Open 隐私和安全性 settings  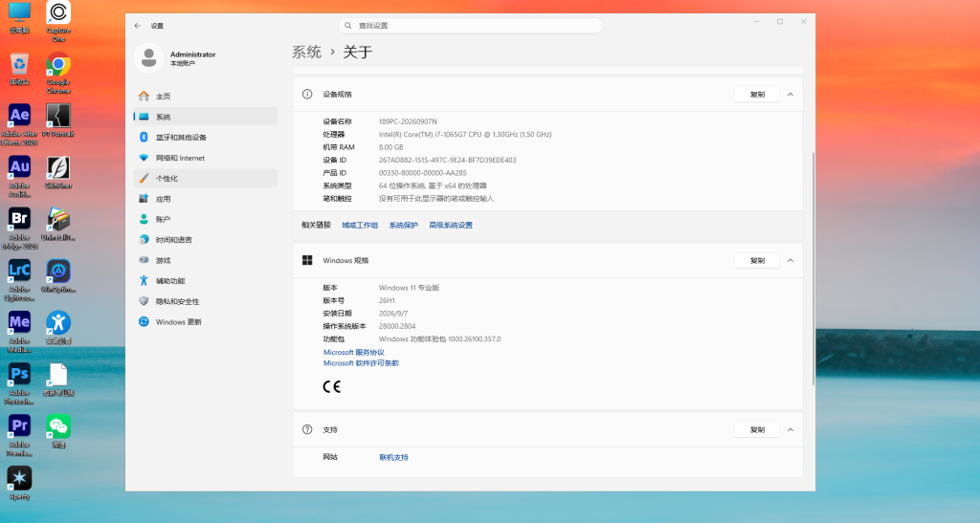tap(205, 301)
